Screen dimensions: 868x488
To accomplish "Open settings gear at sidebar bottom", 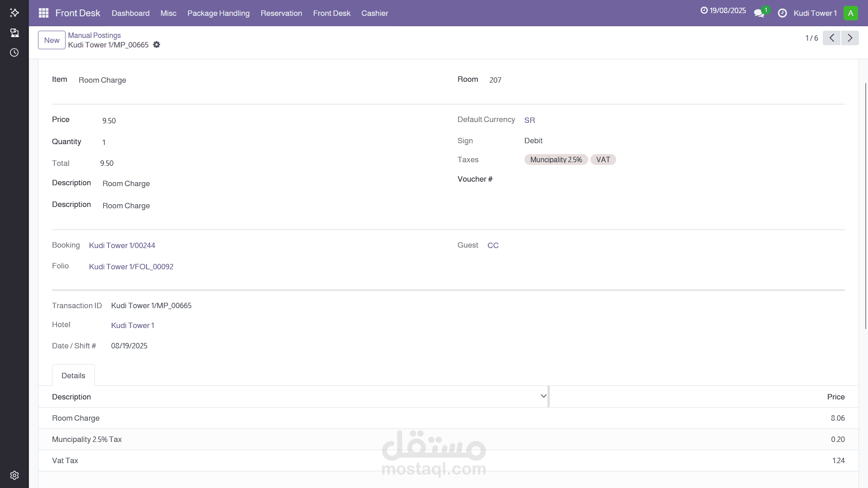I will pyautogui.click(x=14, y=475).
